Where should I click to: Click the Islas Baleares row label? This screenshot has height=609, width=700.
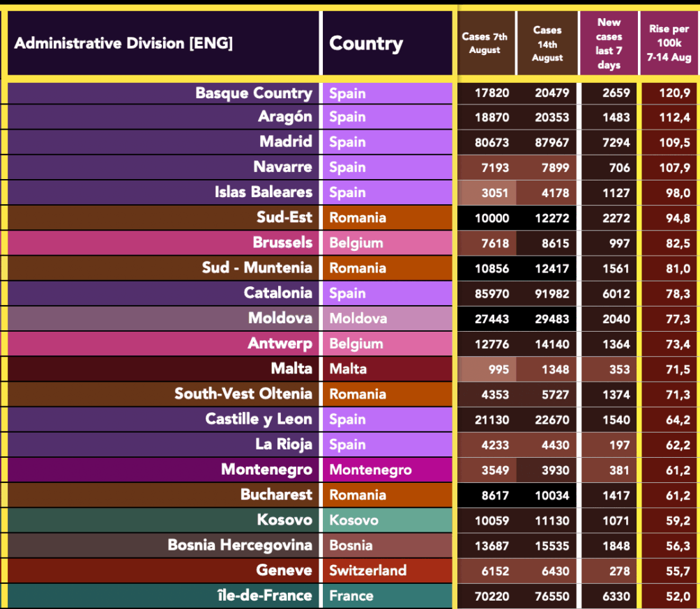(x=264, y=192)
